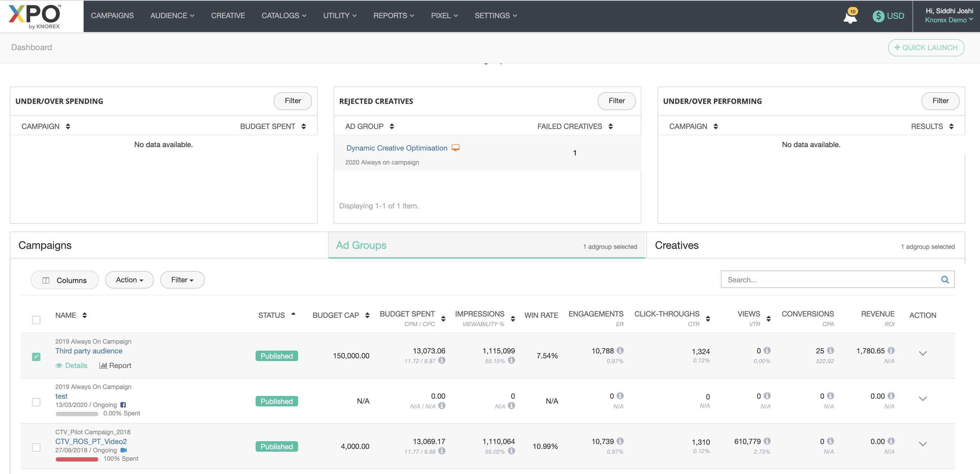Expand action chevron for CTV_ROS_PT_Video2 row

[923, 444]
